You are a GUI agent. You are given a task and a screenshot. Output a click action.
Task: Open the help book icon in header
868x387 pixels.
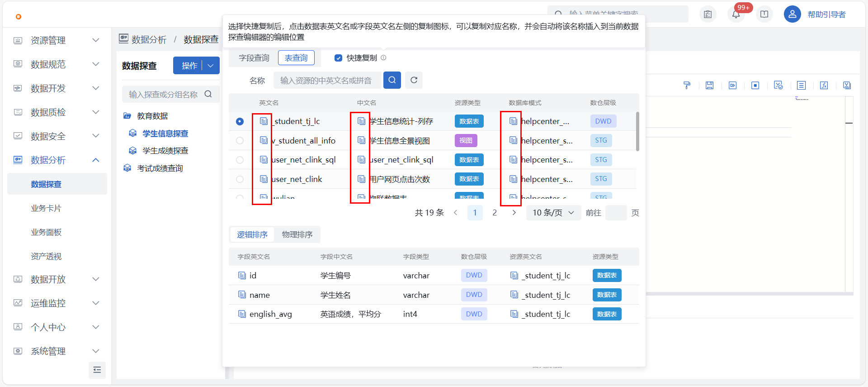pos(764,14)
